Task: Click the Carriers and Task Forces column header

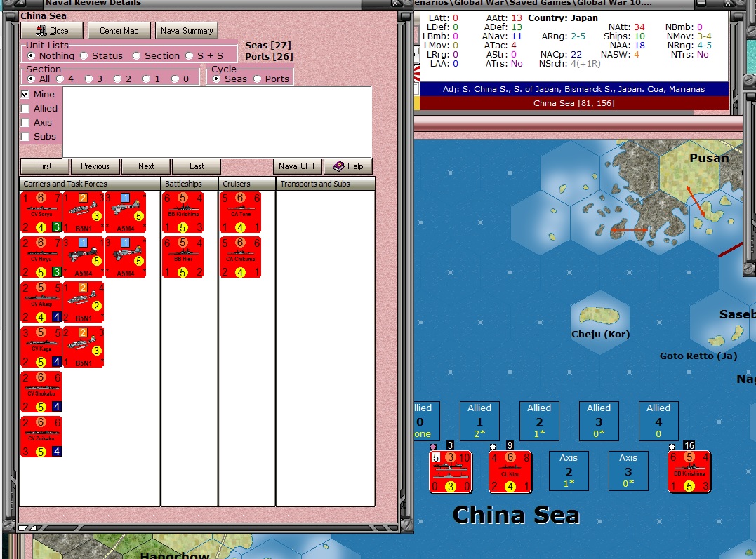Action: click(x=90, y=184)
